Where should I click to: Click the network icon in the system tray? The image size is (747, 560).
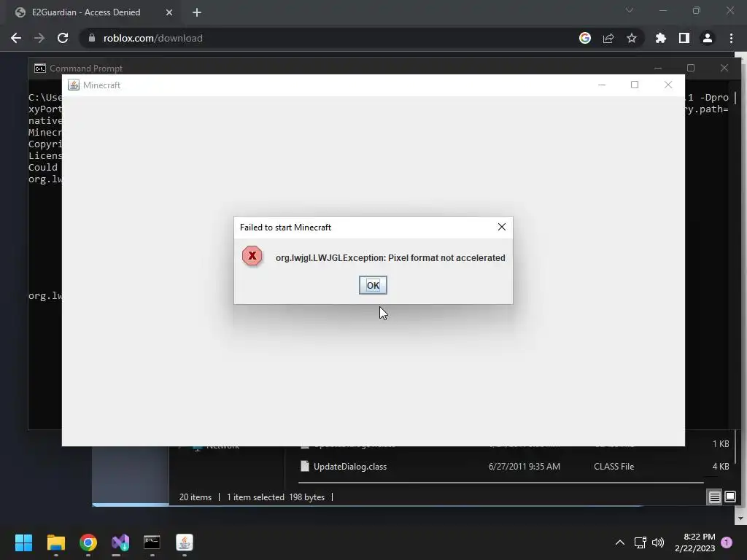pyautogui.click(x=640, y=542)
